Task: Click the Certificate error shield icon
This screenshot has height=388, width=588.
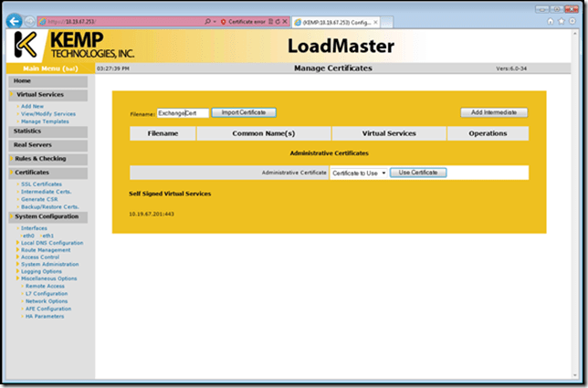Action: (x=223, y=20)
